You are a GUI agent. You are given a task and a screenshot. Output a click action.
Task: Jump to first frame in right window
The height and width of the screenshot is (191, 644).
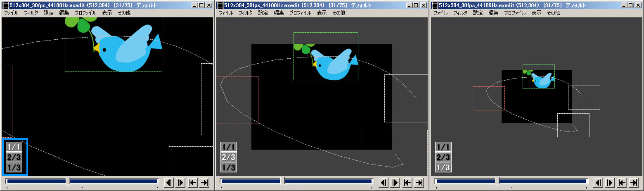coord(622,182)
